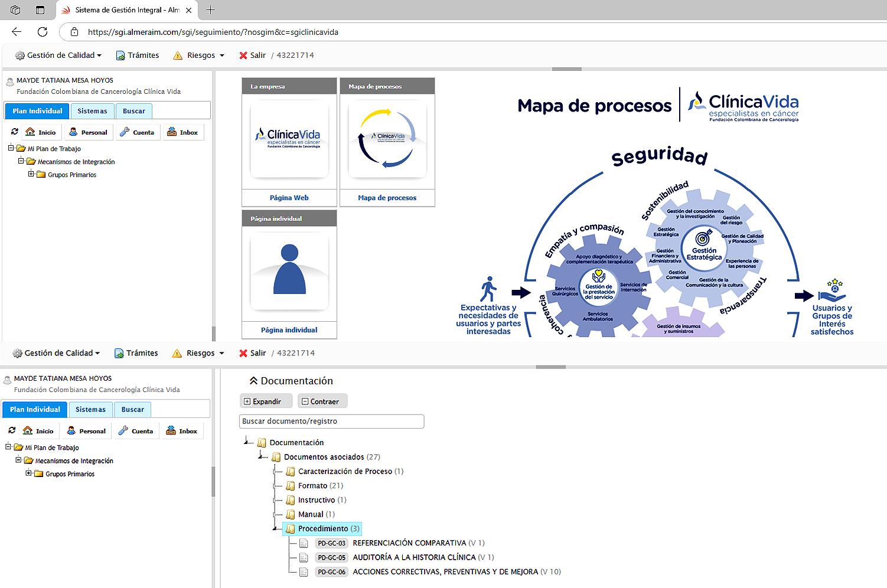Click the refresh icon beside Inicio, upper panel
Image resolution: width=887 pixels, height=588 pixels.
pyautogui.click(x=15, y=132)
